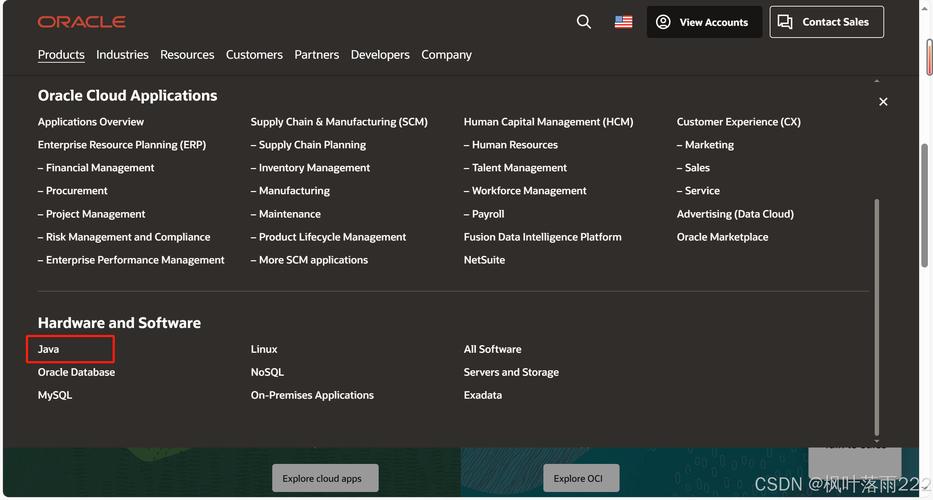
Task: Open More SCM applications
Action: tap(309, 260)
